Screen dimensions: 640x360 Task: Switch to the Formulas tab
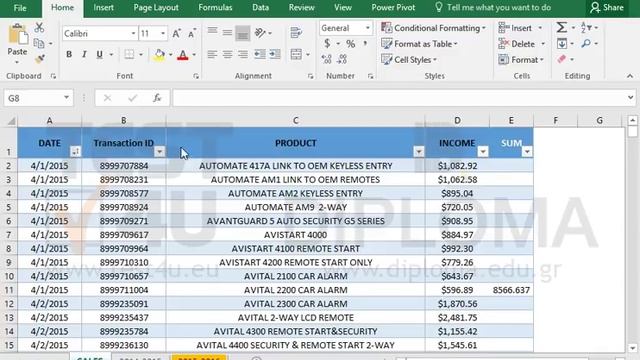click(x=215, y=8)
